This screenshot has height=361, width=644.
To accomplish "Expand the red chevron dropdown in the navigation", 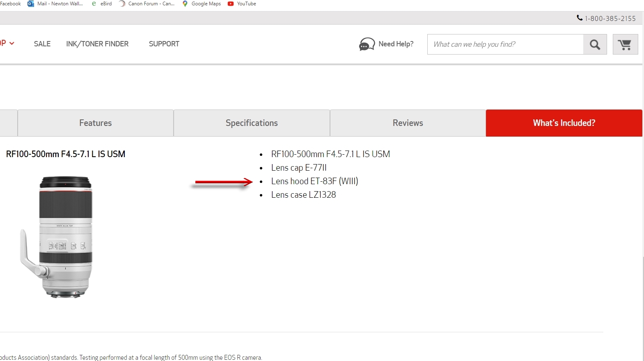I will (x=11, y=43).
